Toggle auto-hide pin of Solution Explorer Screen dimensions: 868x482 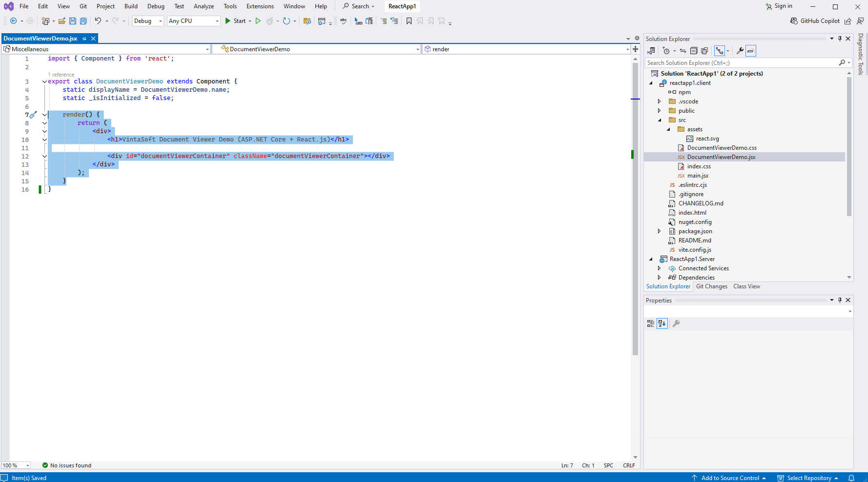tap(840, 39)
